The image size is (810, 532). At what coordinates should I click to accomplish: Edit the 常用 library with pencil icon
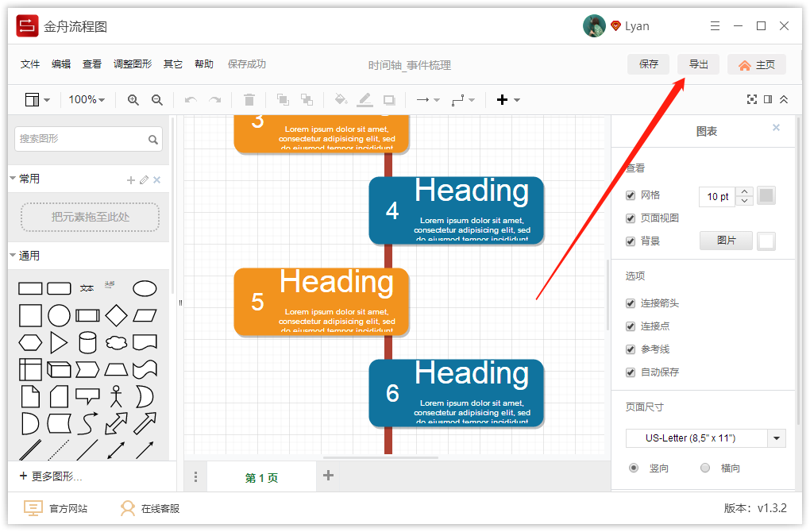[x=144, y=179]
